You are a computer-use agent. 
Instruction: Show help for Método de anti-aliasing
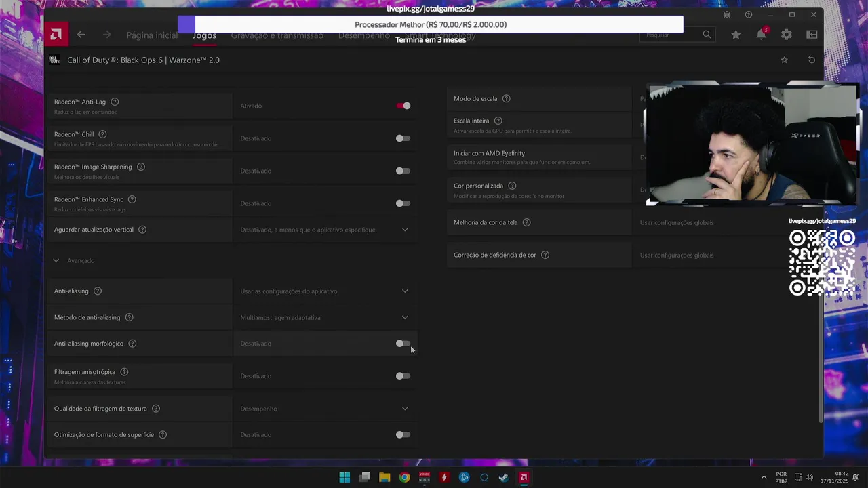pyautogui.click(x=129, y=317)
